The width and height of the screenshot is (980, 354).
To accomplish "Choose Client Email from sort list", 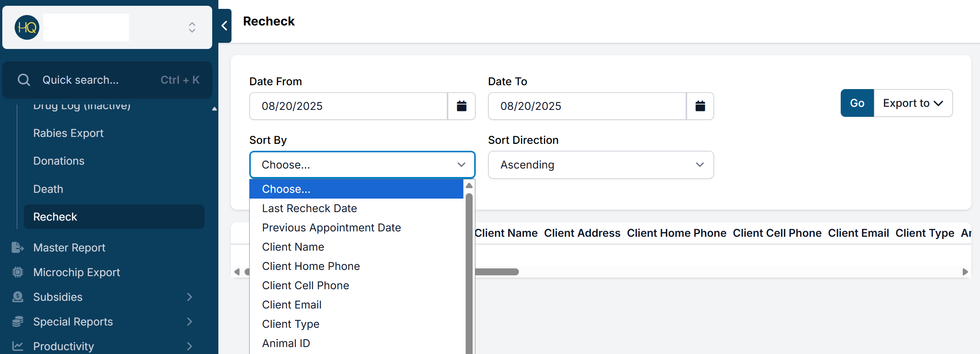I will (292, 305).
